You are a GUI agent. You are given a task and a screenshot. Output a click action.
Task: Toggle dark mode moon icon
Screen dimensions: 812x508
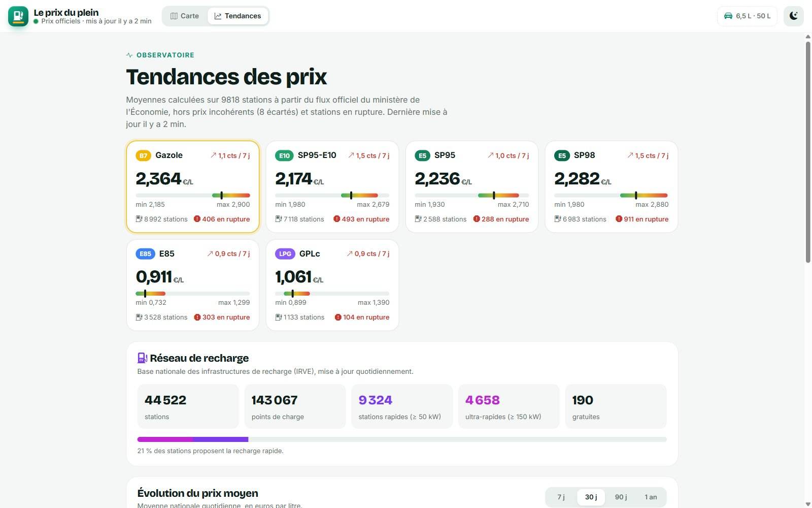pos(794,16)
